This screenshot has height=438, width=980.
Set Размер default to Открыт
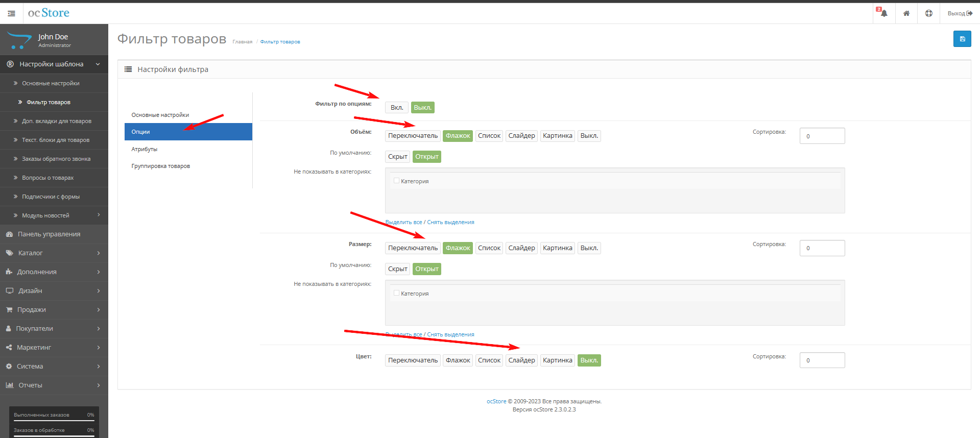427,269
